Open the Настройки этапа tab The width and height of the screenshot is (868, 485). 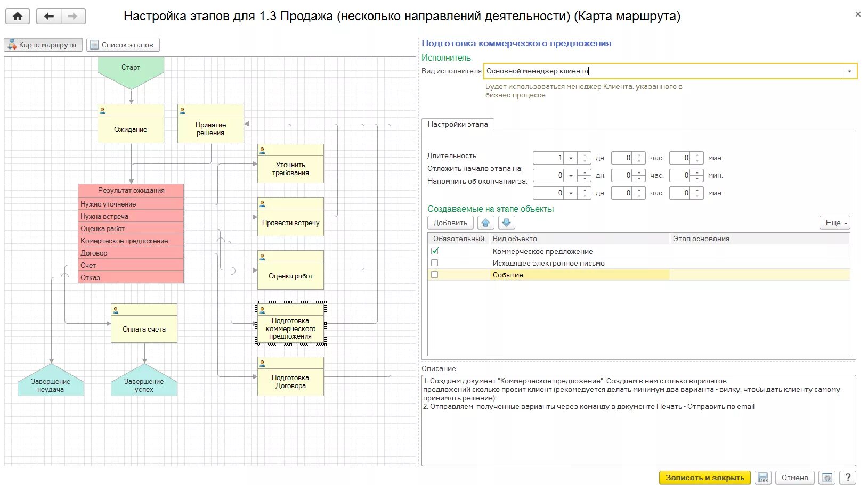[458, 124]
